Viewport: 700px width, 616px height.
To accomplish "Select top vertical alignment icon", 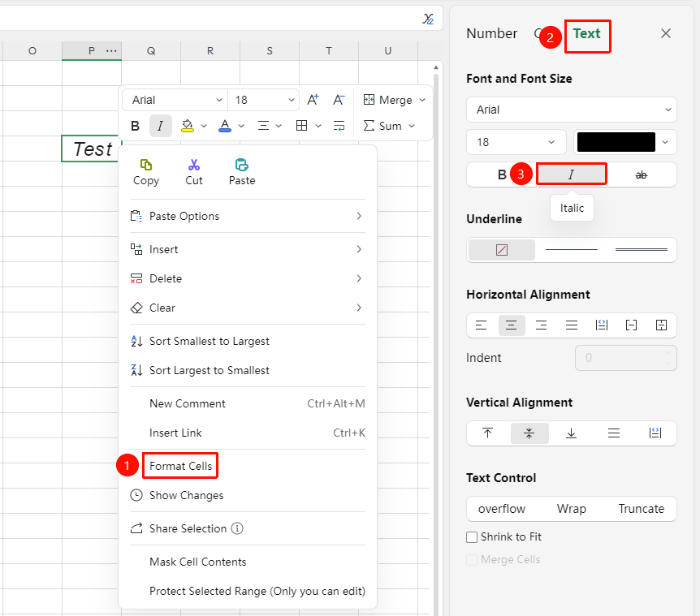I will [487, 433].
